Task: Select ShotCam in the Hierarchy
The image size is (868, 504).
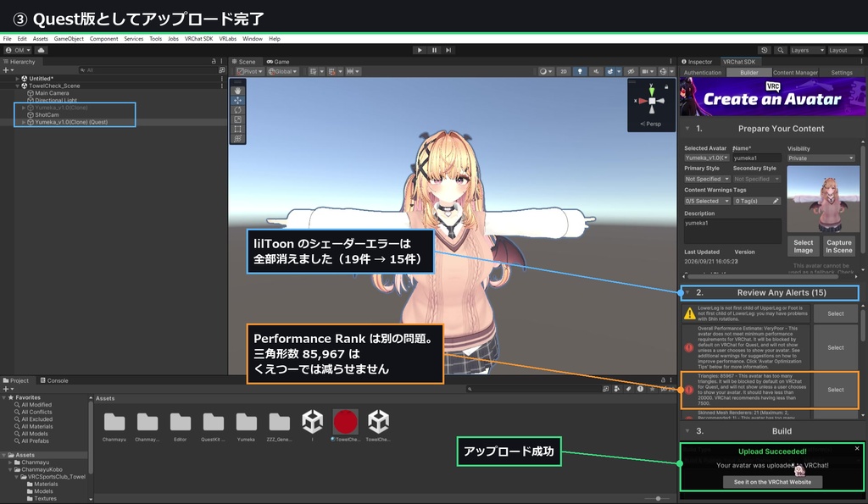Action: point(47,115)
